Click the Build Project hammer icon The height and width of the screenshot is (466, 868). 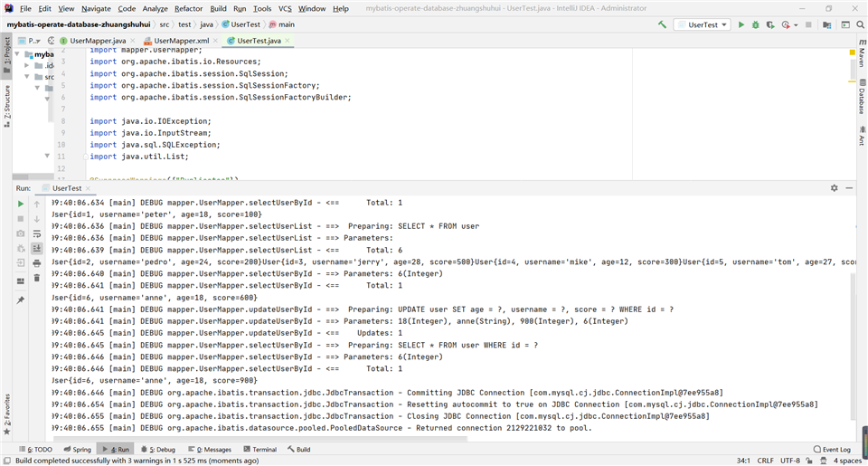pyautogui.click(x=662, y=24)
